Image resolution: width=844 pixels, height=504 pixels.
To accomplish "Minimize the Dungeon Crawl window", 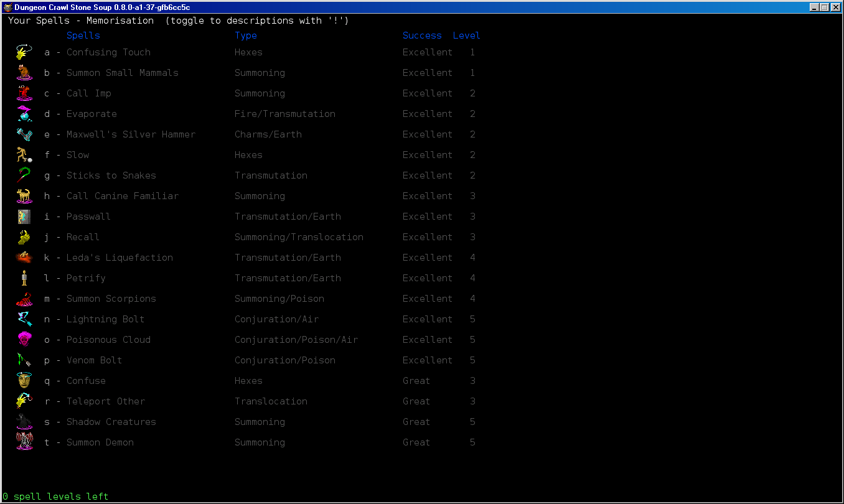I will click(x=815, y=7).
